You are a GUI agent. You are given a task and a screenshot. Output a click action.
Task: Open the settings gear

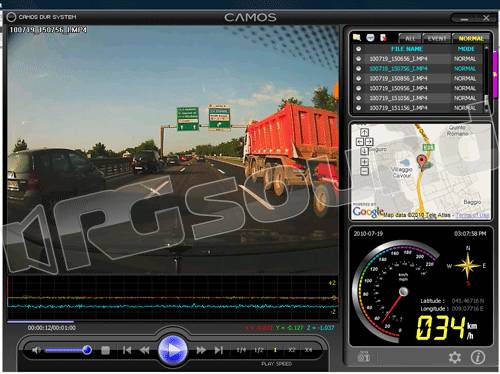pos(455,357)
